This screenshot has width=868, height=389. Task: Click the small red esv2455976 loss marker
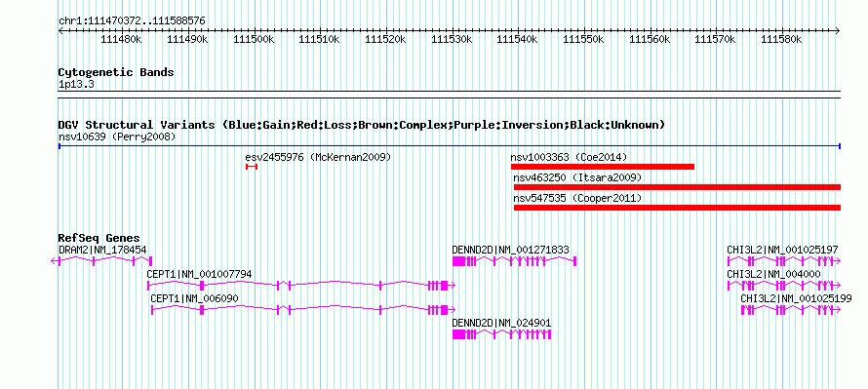click(x=252, y=167)
